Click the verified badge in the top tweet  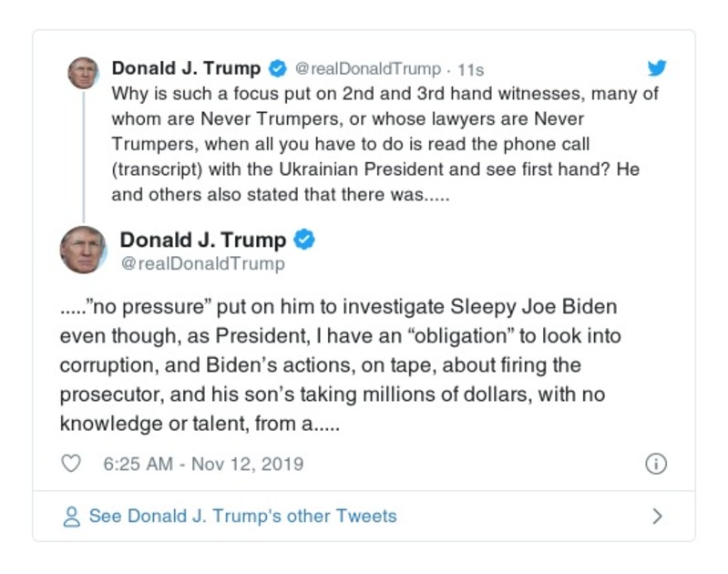coord(278,69)
